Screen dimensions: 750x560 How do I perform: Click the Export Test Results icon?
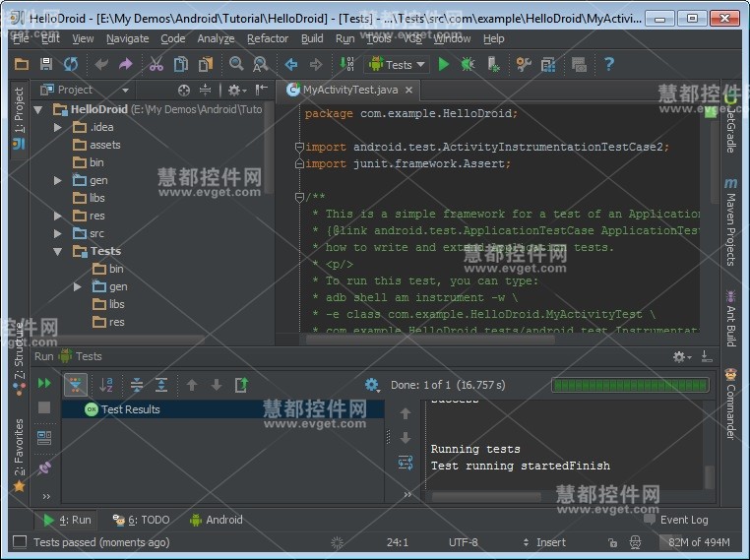click(241, 385)
